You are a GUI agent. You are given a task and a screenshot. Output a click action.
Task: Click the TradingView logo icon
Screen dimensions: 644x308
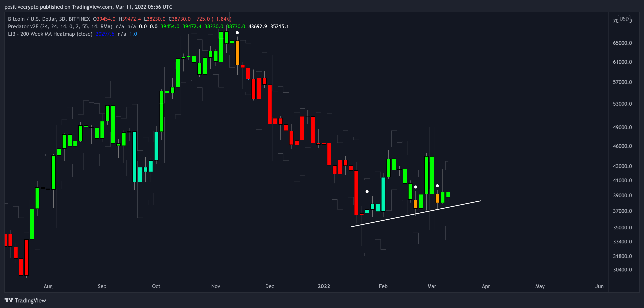pyautogui.click(x=9, y=300)
